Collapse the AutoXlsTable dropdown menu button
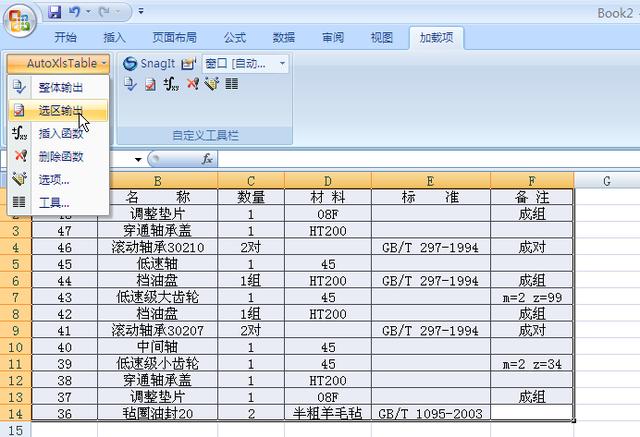The image size is (640, 437). coord(58,63)
